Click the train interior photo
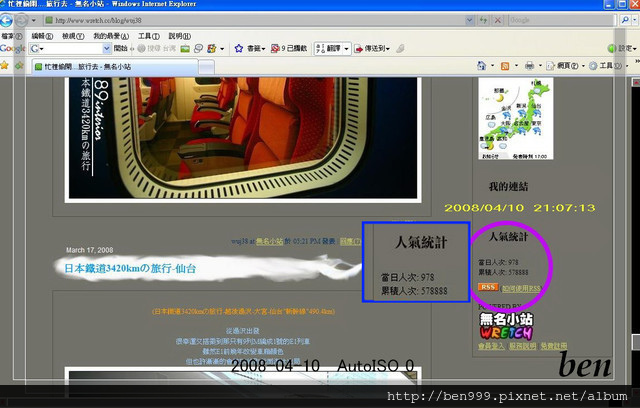 (243, 138)
